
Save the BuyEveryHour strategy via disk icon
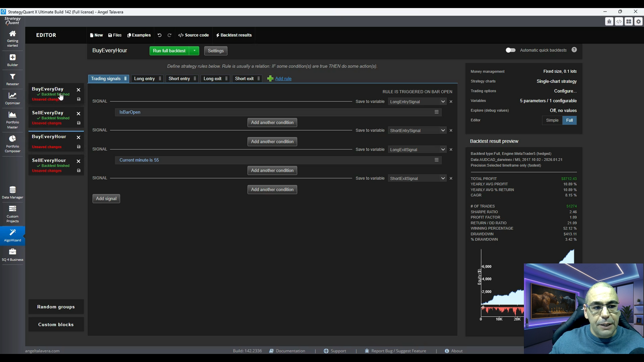click(79, 147)
